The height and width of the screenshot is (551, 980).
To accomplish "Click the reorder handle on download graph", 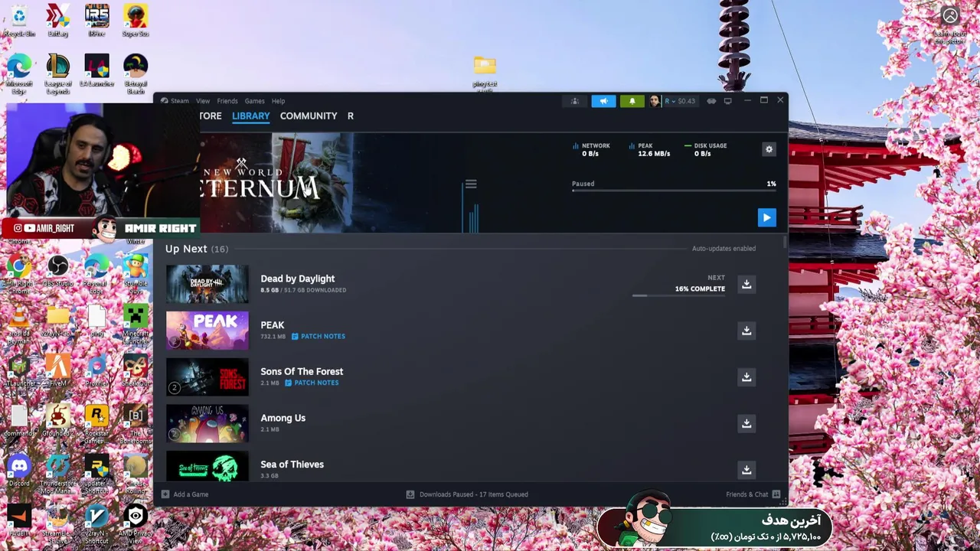I will pyautogui.click(x=471, y=184).
